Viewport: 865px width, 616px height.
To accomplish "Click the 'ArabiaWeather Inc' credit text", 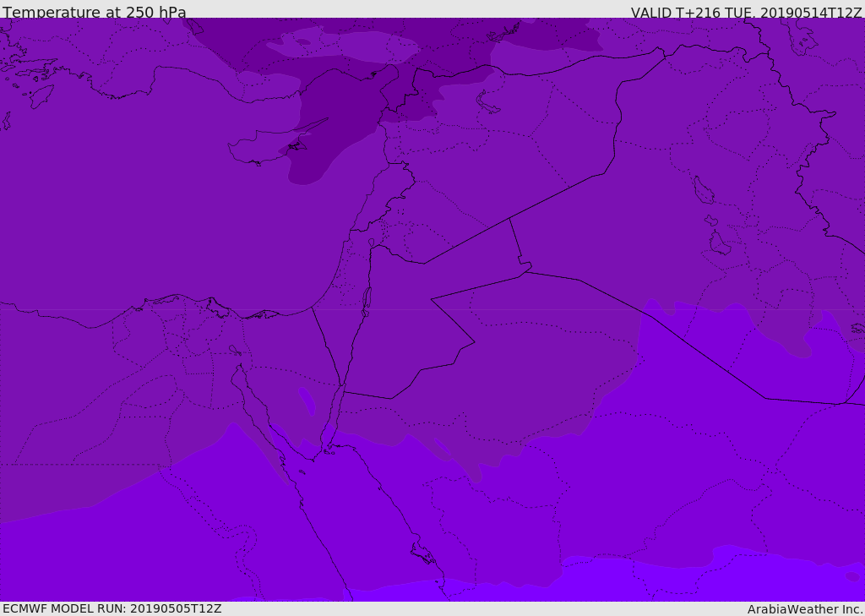I will [x=805, y=609].
